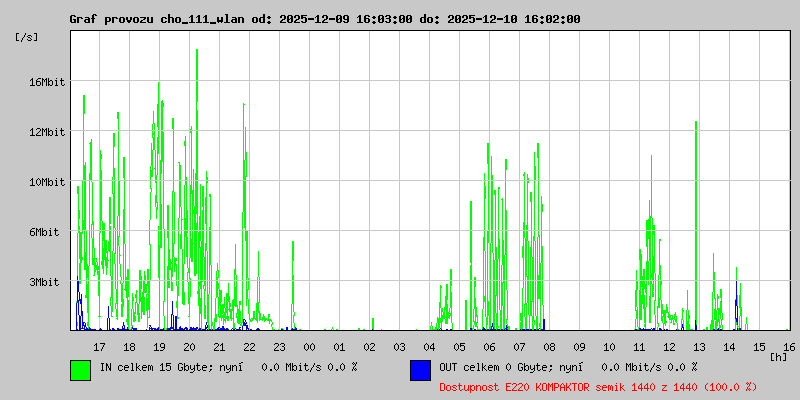Click the [h] hour unit label
The width and height of the screenshot is (800, 400).
(779, 357)
